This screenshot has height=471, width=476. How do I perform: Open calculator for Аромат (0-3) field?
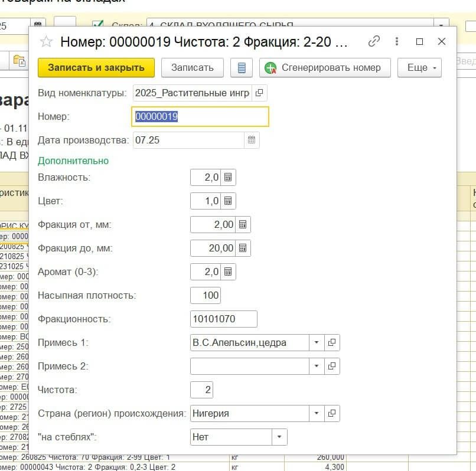pos(229,272)
